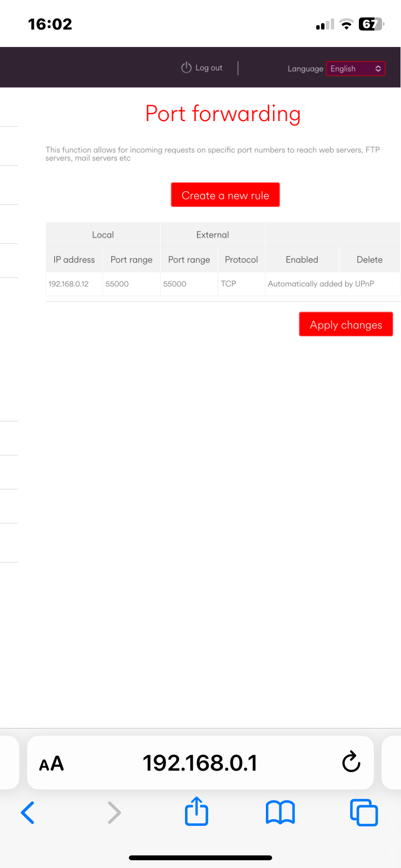401x868 pixels.
Task: Open the English language dropdown
Action: [355, 69]
